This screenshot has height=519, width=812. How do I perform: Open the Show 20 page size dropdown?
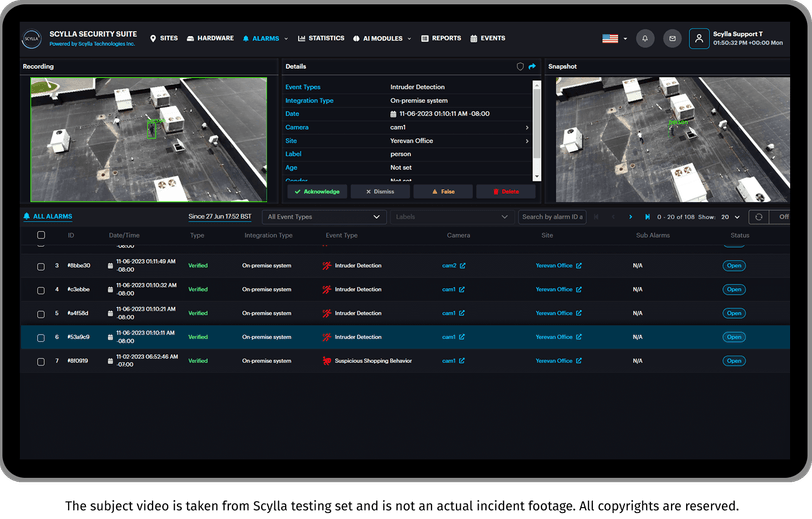(x=731, y=217)
